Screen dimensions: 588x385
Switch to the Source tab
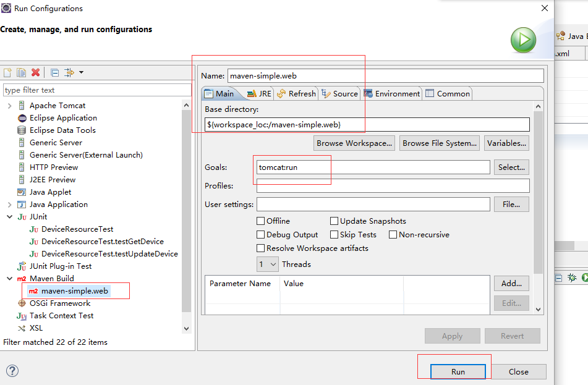339,94
